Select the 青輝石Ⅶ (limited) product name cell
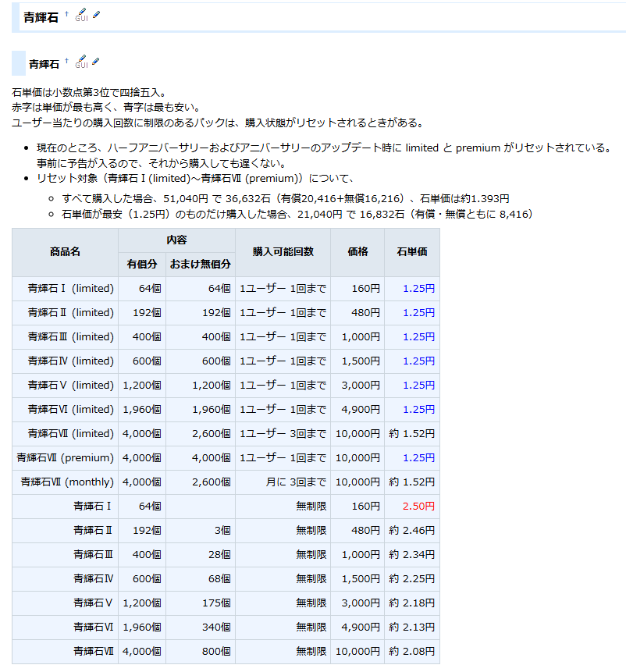Viewport: 626px width, 672px height. [65, 434]
